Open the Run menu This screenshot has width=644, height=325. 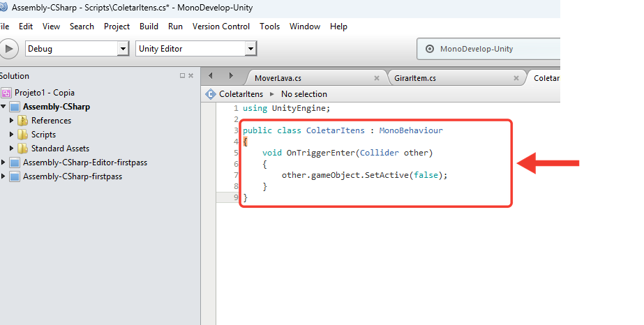175,27
